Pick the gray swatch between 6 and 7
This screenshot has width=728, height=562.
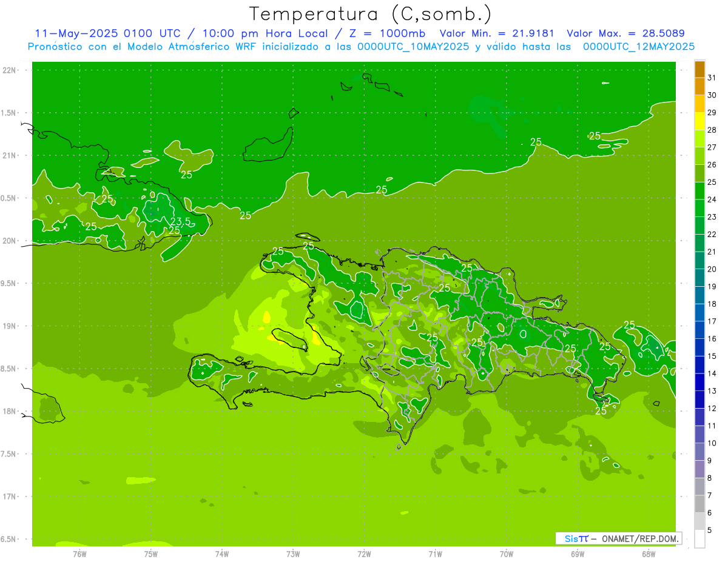(699, 504)
